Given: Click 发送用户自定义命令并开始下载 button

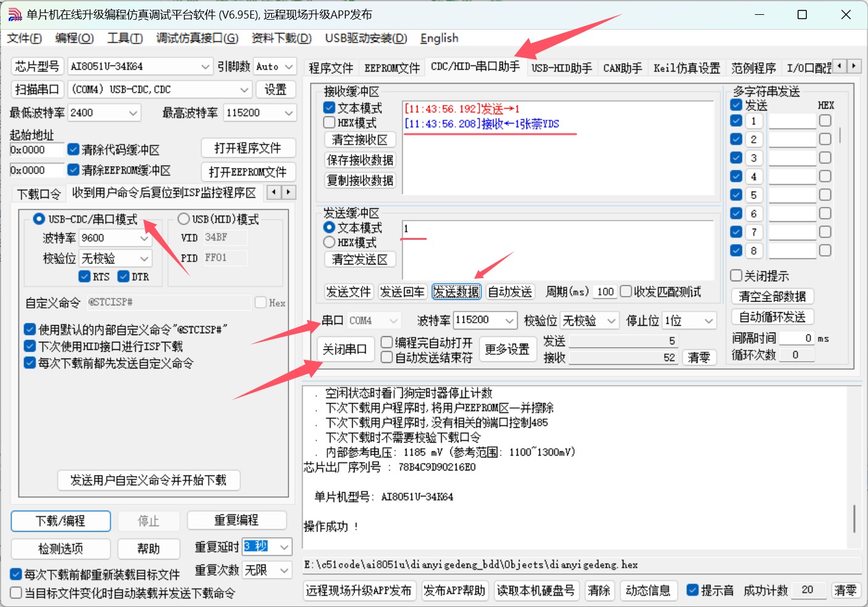Looking at the screenshot, I should click(148, 480).
